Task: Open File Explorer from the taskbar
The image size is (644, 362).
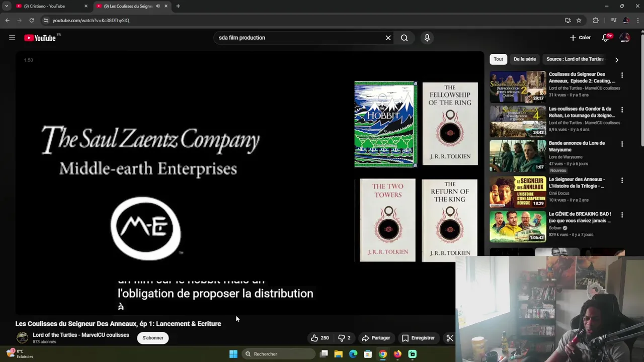Action: [339, 354]
